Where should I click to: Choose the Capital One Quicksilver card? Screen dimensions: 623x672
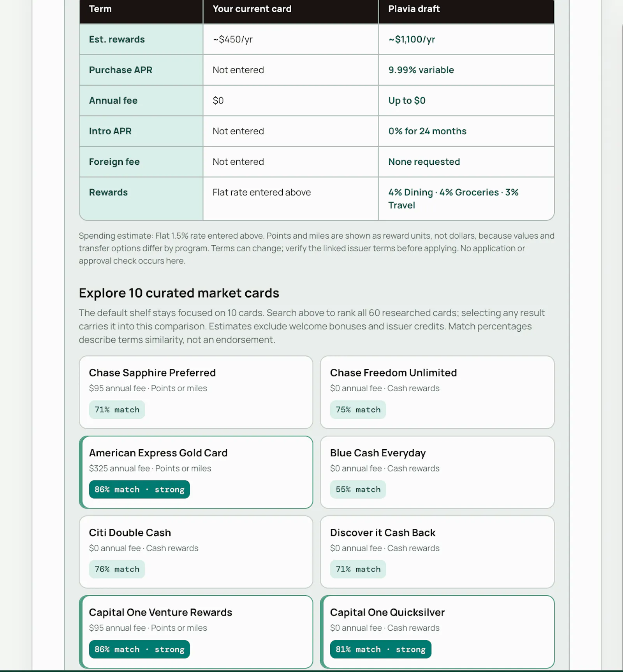point(437,632)
